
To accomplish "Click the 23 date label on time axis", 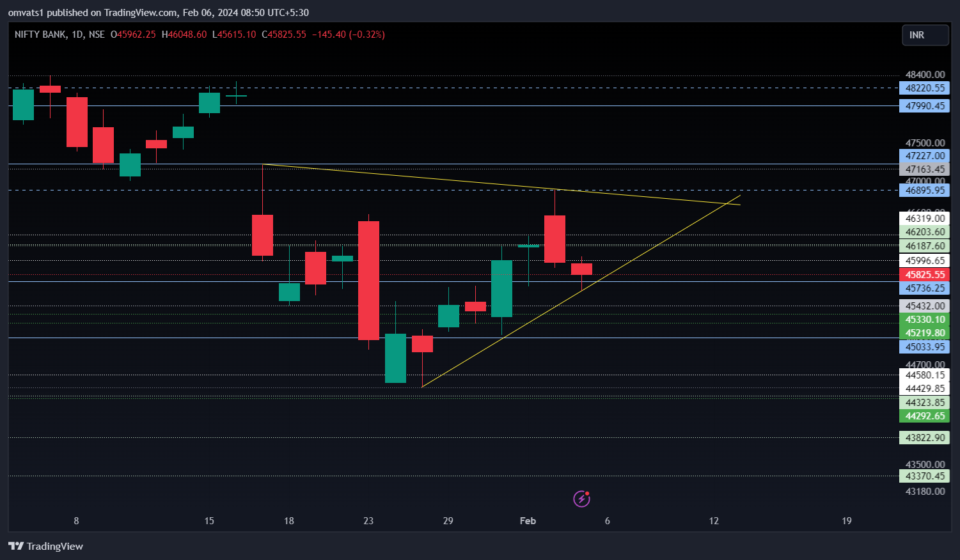I will point(368,521).
